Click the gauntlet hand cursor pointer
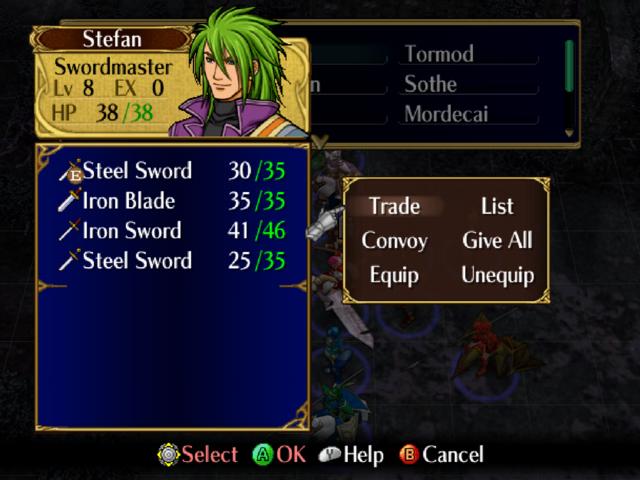Image resolution: width=640 pixels, height=480 pixels. (325, 223)
